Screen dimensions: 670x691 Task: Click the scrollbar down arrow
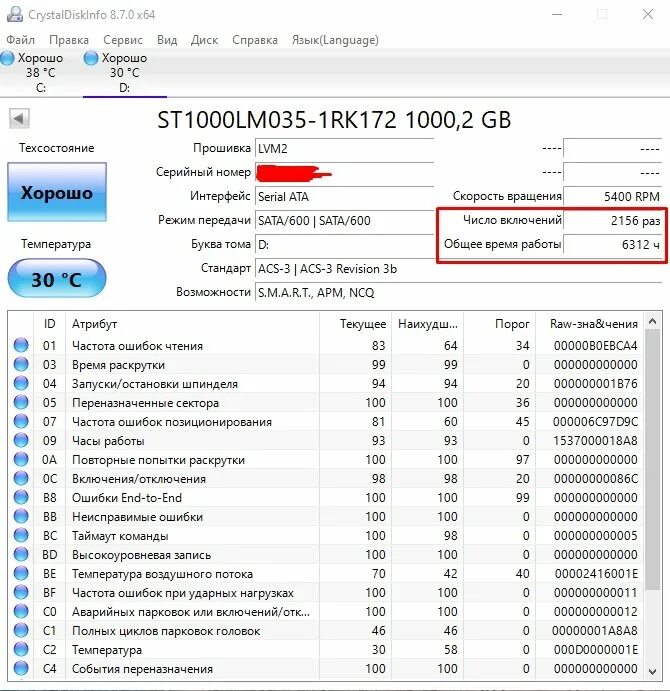(653, 671)
